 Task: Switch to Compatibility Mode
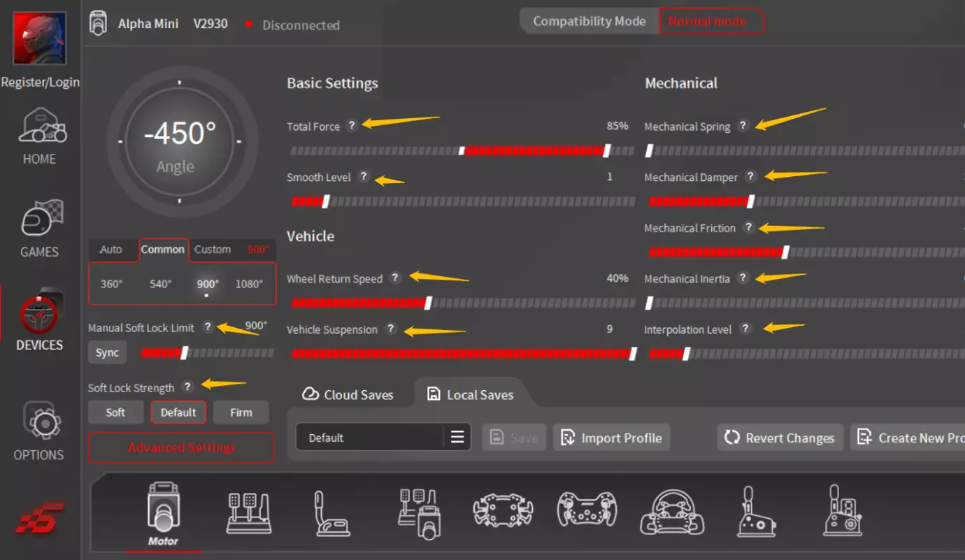coord(588,21)
